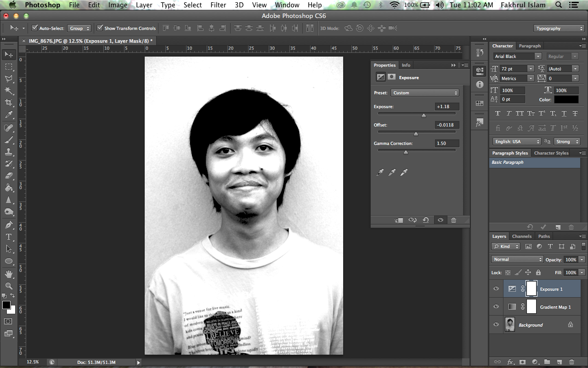Open the Auto-Select Group dropdown
The image size is (588, 368).
point(79,29)
